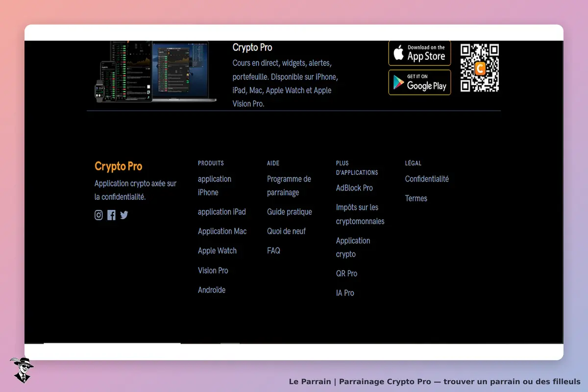Click the AIDE column heading

(x=273, y=163)
